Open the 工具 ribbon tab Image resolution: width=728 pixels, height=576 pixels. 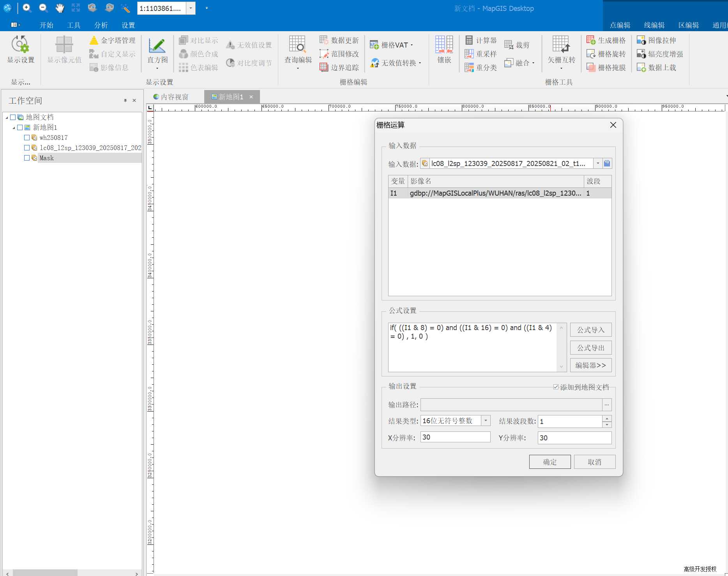pyautogui.click(x=74, y=25)
